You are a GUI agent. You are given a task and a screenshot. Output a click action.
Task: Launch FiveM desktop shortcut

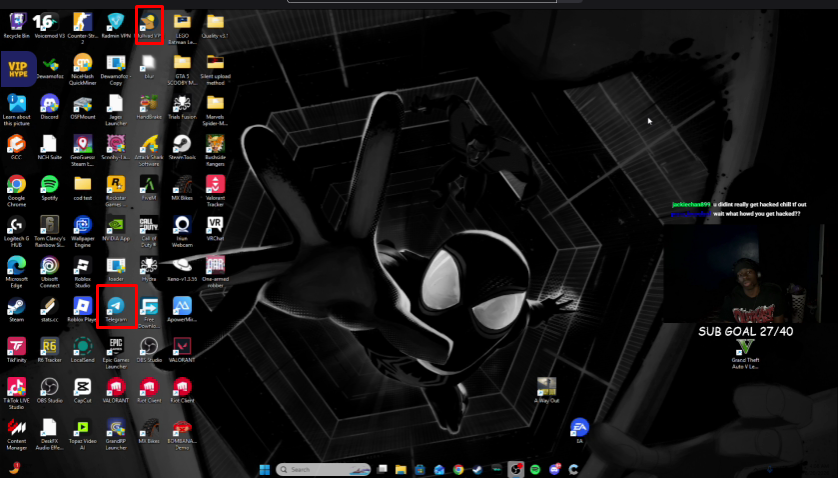tap(149, 188)
